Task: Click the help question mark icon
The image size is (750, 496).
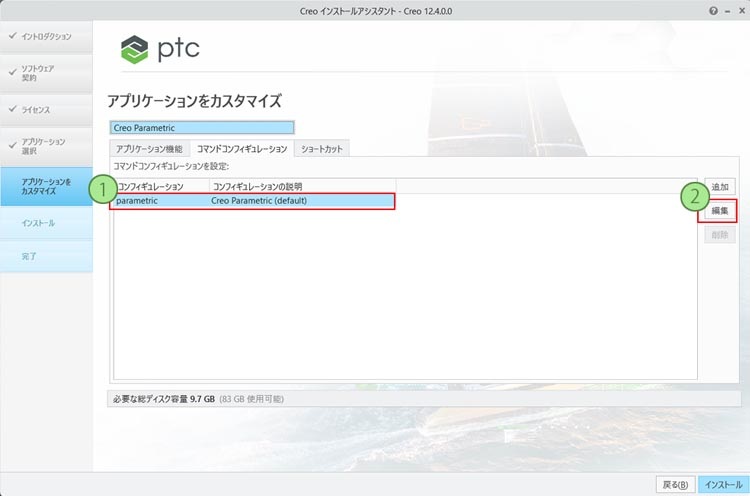Action: (x=713, y=11)
